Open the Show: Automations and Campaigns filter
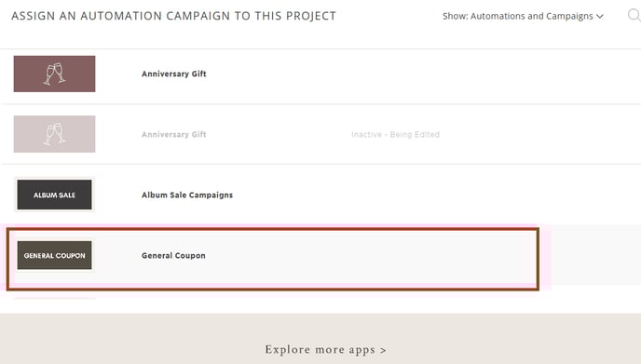This screenshot has height=364, width=641. pos(523,16)
